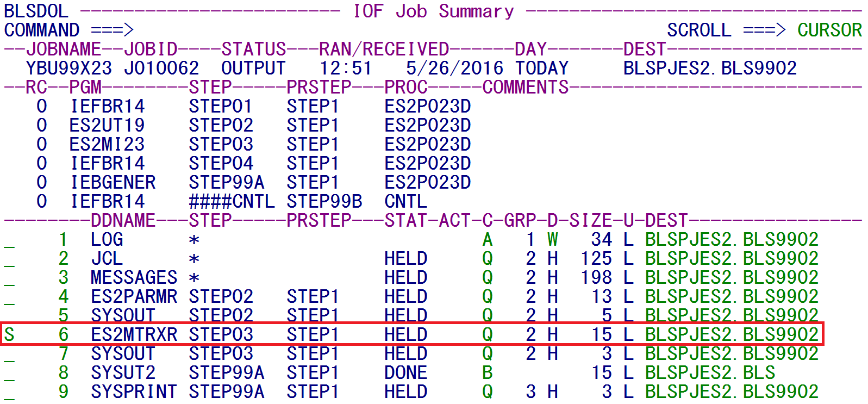Select job ID J010062
The height and width of the screenshot is (404, 868).
[x=161, y=69]
